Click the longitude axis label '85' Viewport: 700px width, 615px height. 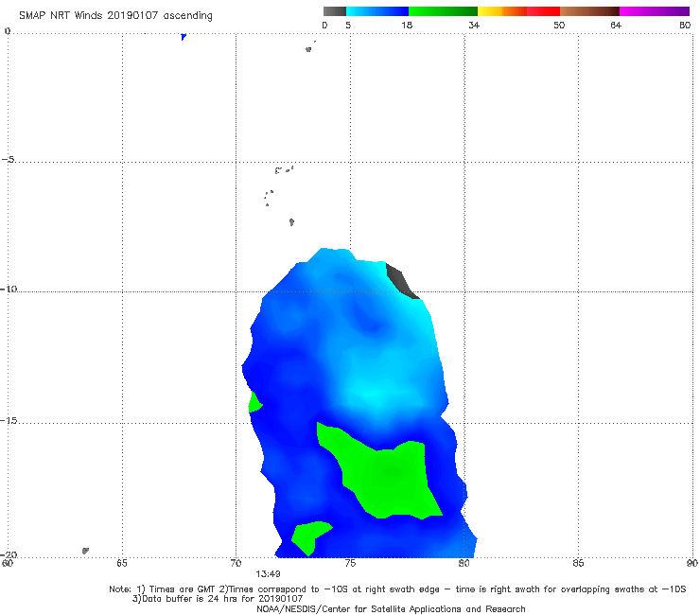point(578,563)
